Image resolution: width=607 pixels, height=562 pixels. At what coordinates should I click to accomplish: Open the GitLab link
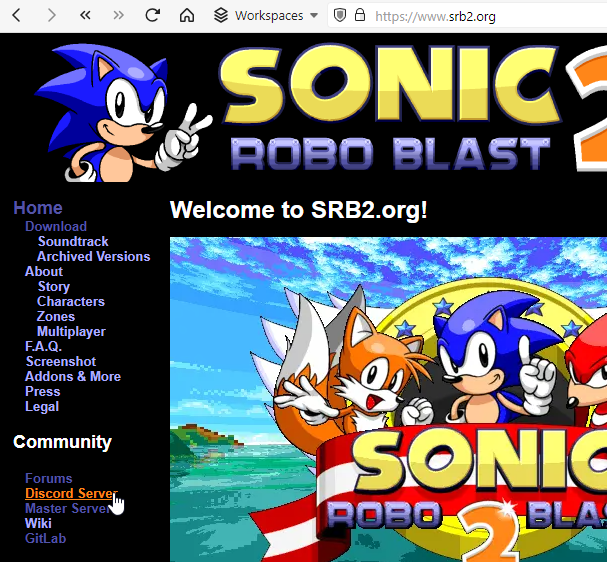(45, 539)
